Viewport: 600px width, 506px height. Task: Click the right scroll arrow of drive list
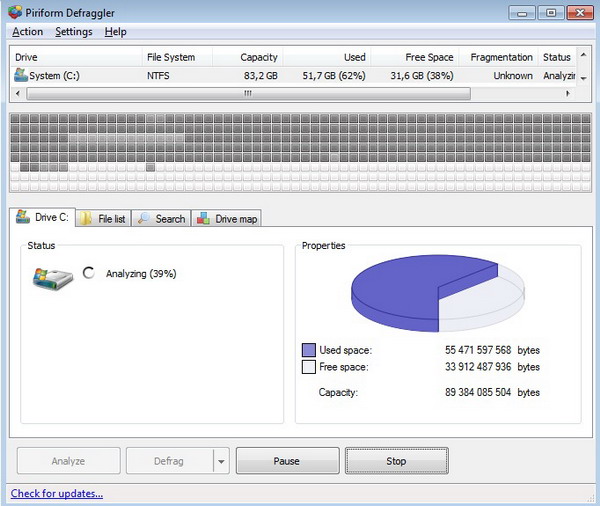coord(567,93)
